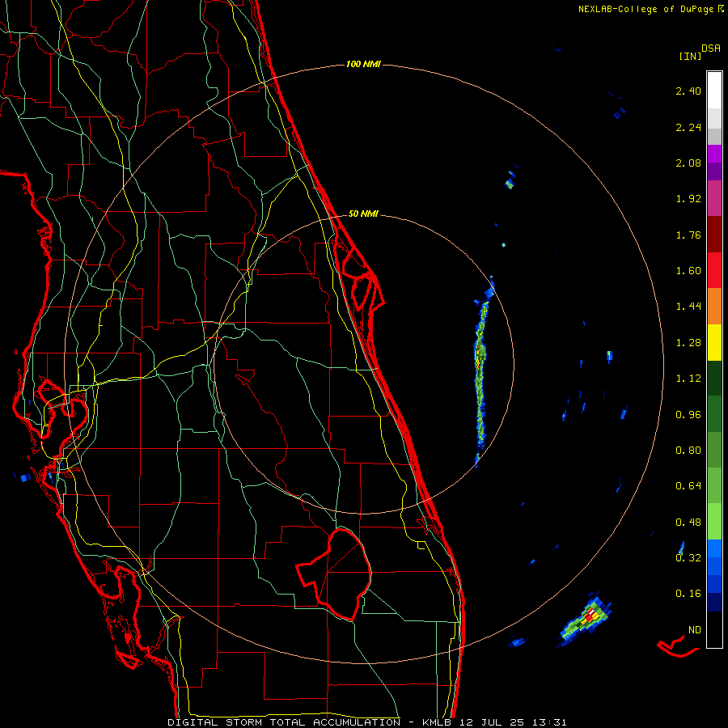Pick the bright red swatch beside 1.60
This screenshot has height=728, width=728.
[x=714, y=270]
